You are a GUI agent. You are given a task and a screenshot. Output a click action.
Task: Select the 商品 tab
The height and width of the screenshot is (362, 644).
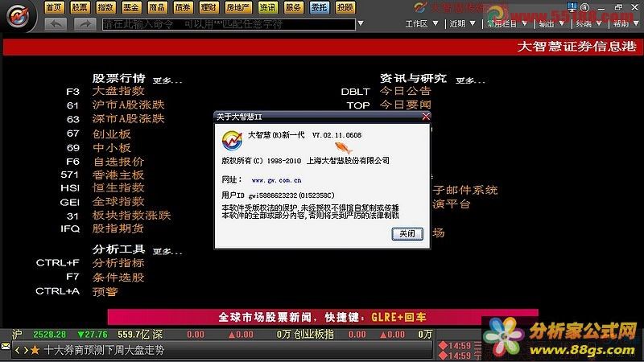coord(156,7)
